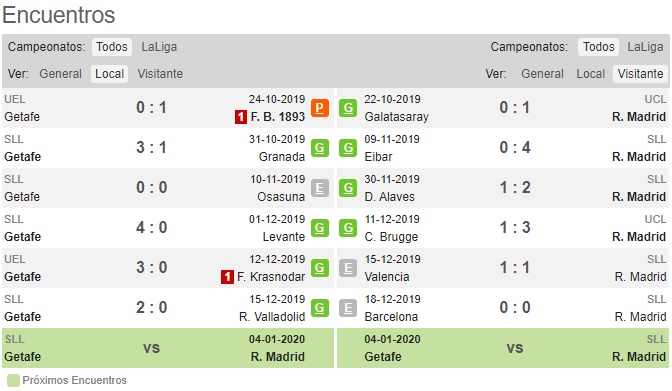Switch right view to General
The image size is (672, 391).
542,74
